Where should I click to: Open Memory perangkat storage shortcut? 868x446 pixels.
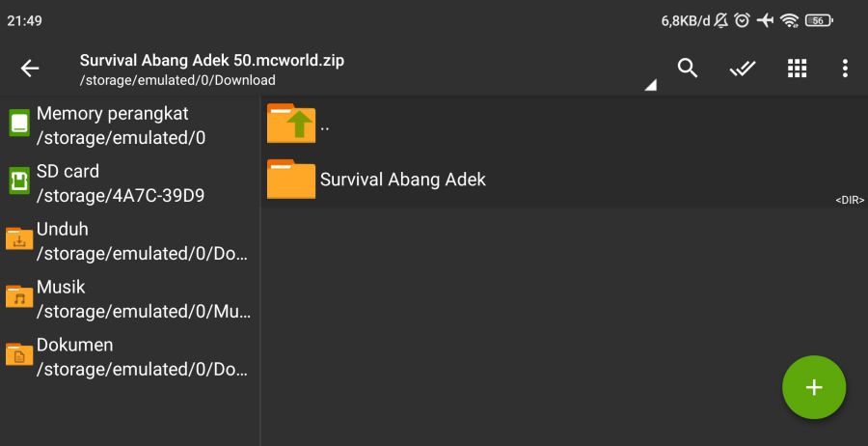[129, 125]
